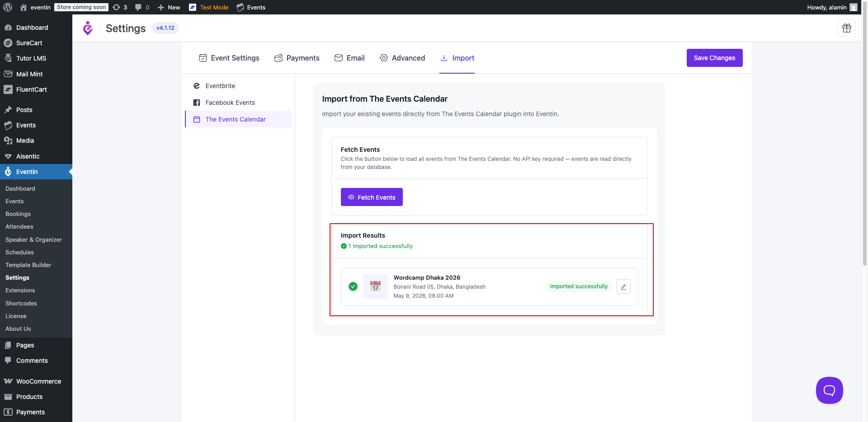
Task: Click the Media icon in sidebar
Action: 8,141
